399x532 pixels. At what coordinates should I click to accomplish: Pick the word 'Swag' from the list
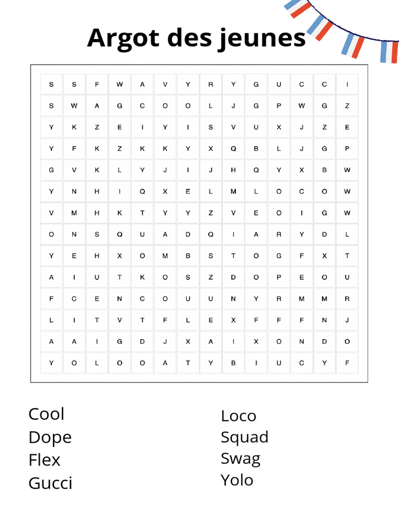pos(241,458)
